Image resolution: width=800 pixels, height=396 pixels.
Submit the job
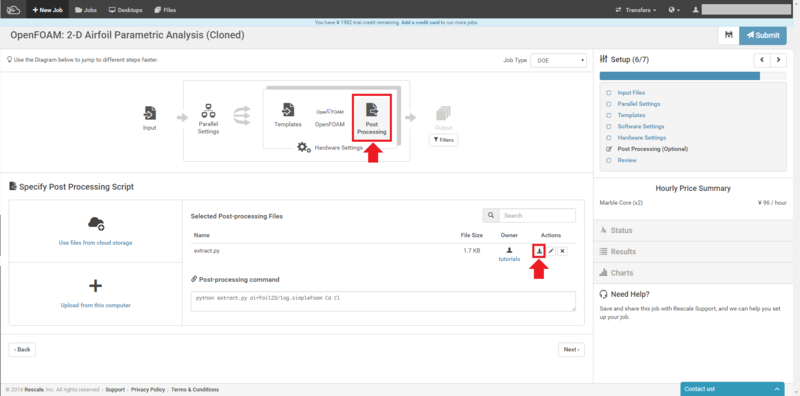(763, 35)
